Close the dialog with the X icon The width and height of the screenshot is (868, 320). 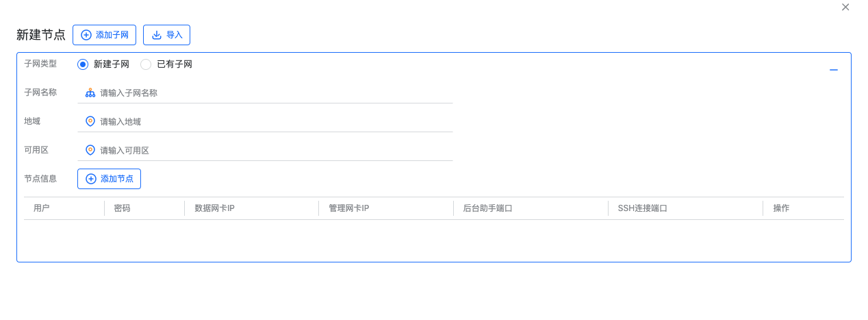[x=845, y=7]
